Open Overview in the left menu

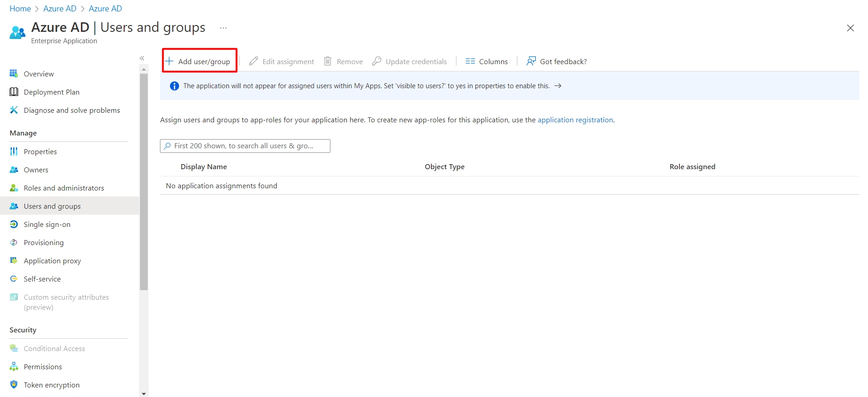(39, 74)
